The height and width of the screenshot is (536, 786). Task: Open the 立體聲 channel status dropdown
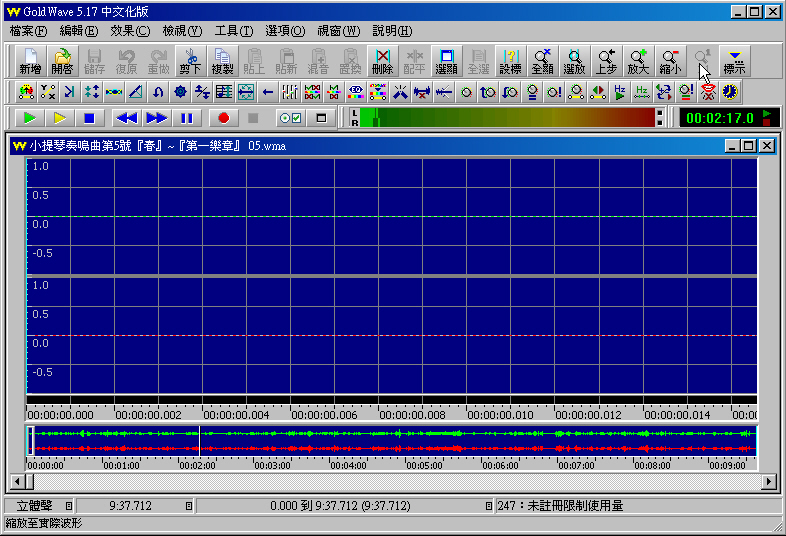click(x=69, y=506)
